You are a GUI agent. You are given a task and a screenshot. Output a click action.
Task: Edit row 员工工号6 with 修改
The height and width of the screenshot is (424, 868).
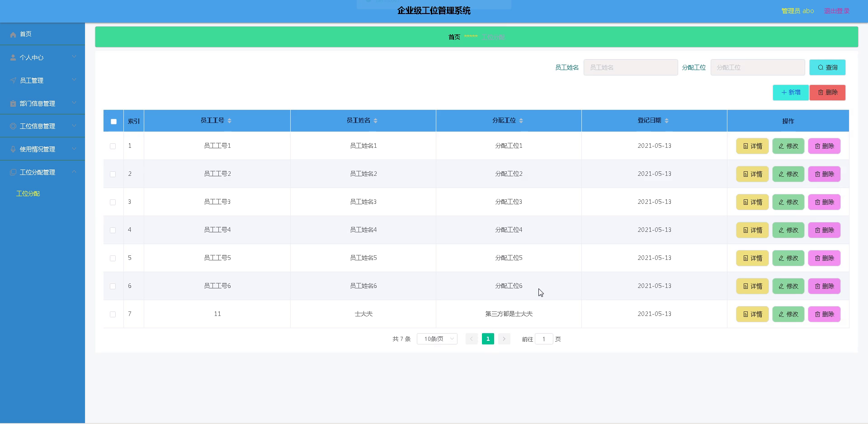point(788,286)
